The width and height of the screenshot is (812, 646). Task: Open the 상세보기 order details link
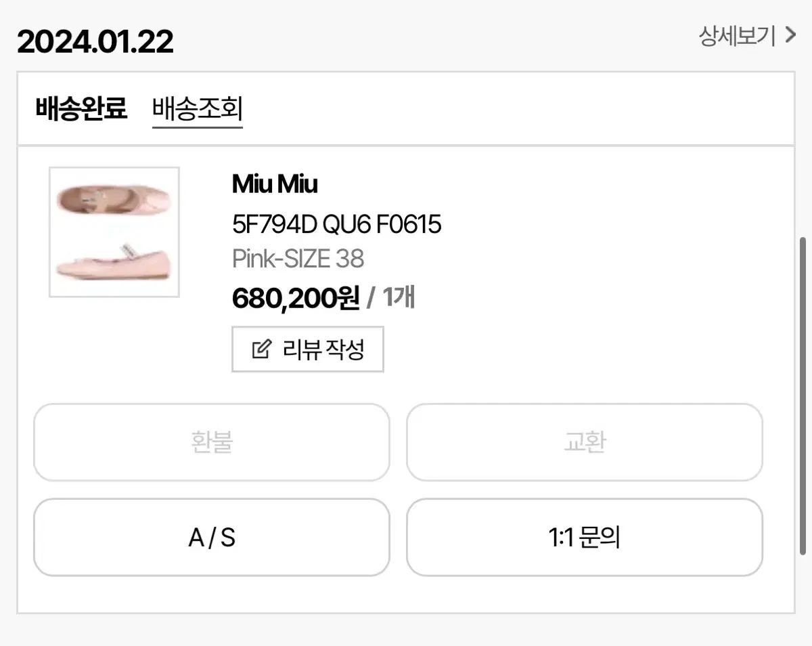pyautogui.click(x=738, y=36)
